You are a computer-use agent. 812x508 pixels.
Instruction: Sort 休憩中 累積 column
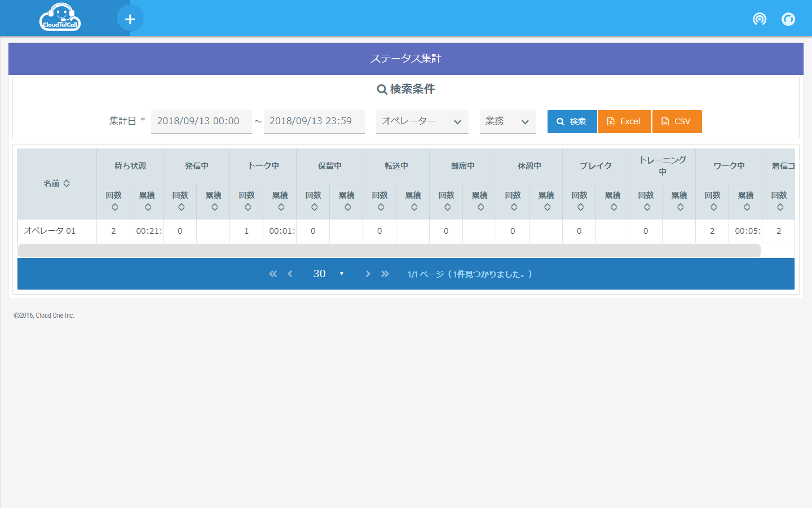[x=546, y=201]
